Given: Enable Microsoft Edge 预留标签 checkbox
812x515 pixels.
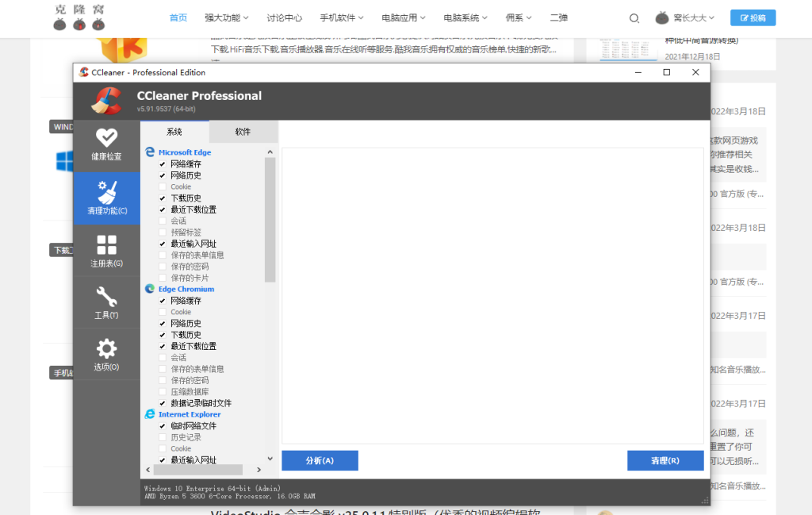Looking at the screenshot, I should 162,233.
